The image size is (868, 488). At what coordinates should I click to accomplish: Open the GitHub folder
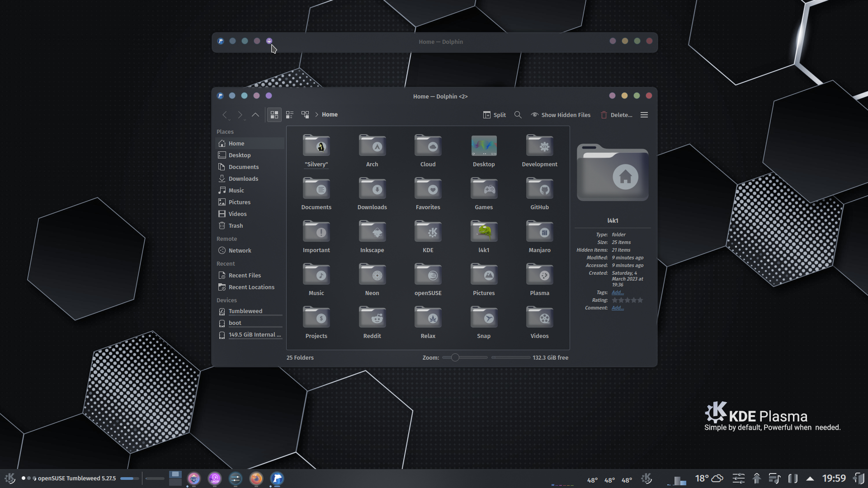click(539, 193)
